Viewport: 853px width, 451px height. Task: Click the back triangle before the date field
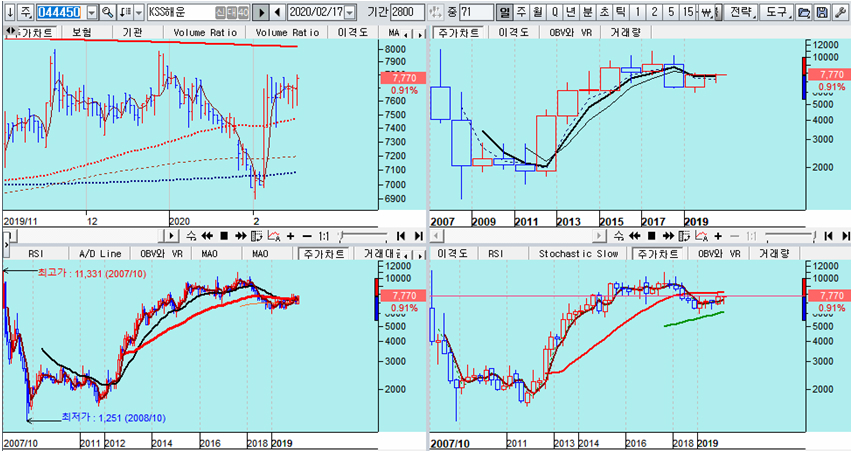(277, 12)
